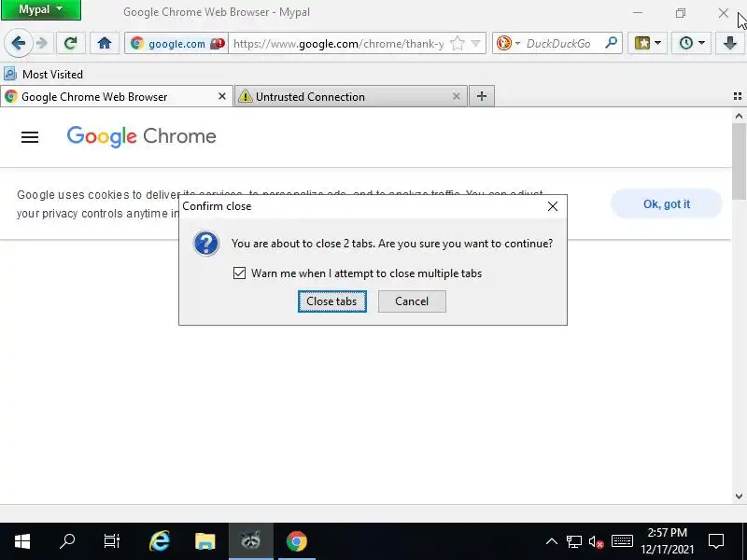Open Windows taskbar search
The image size is (747, 560).
[66, 541]
